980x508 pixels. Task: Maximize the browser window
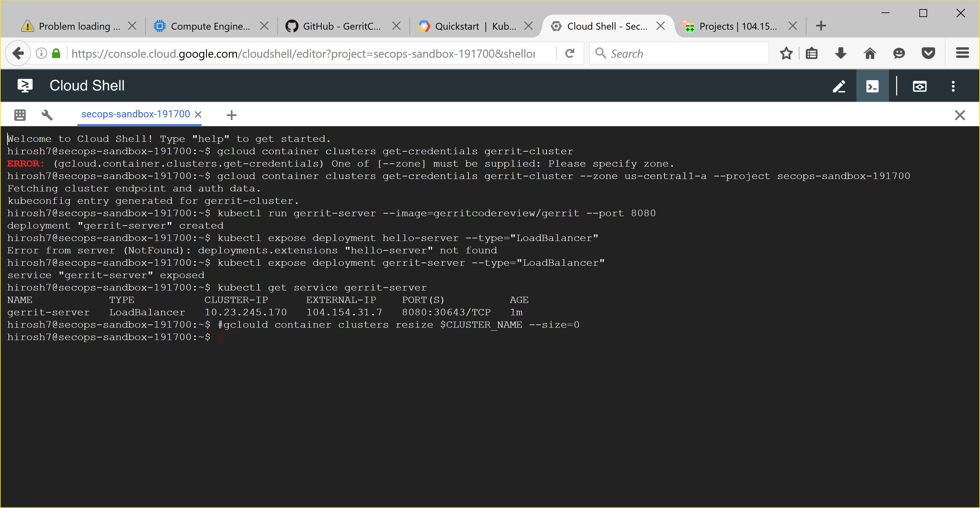[923, 13]
